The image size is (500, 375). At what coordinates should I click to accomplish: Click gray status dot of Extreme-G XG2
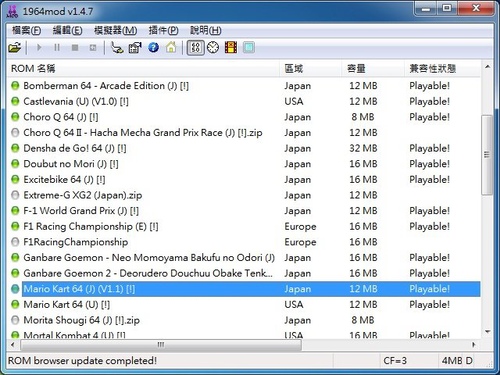pos(15,195)
